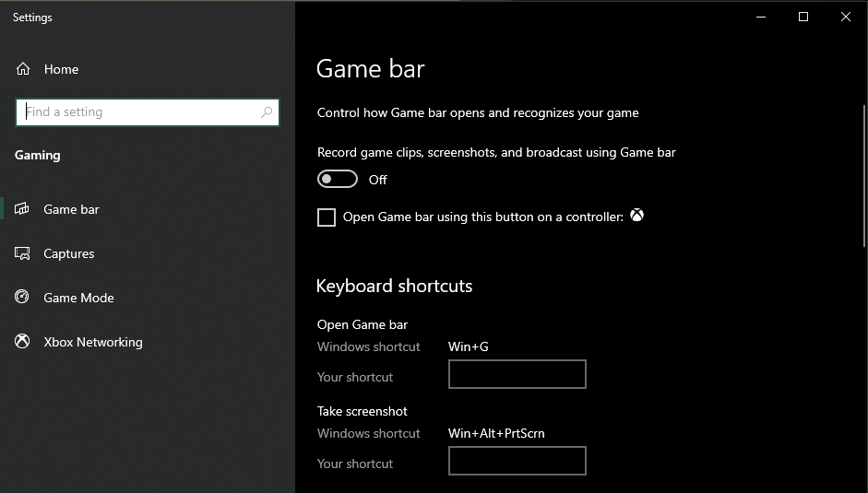Toggle Record game clips switch on

[338, 179]
